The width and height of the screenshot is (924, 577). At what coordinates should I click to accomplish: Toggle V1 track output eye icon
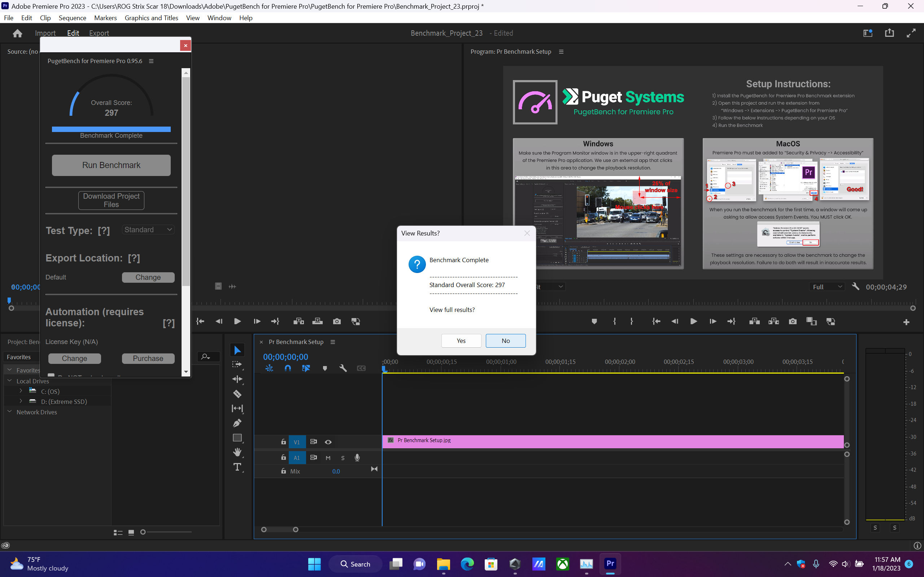coord(328,442)
